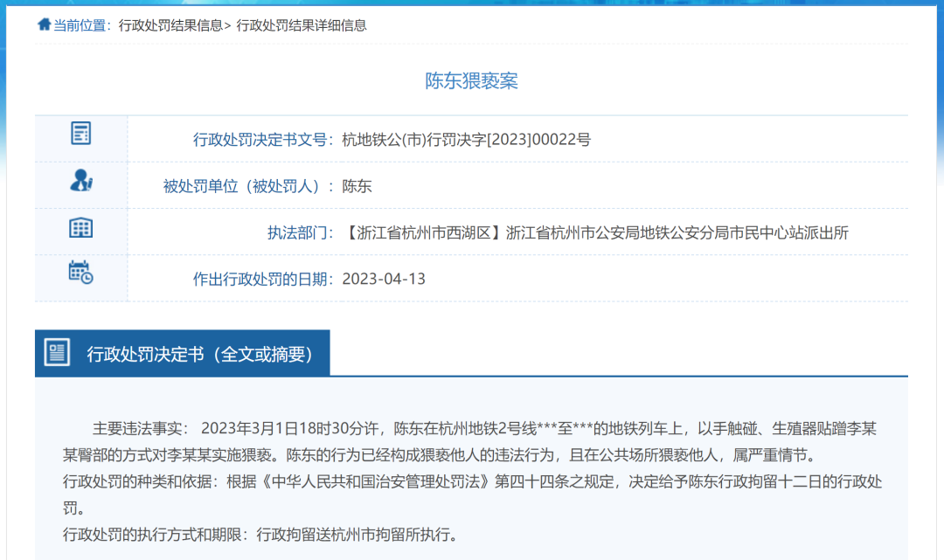This screenshot has height=560, width=944.
Task: Click the 当前位置 breadcrumb label
Action: coord(82,25)
